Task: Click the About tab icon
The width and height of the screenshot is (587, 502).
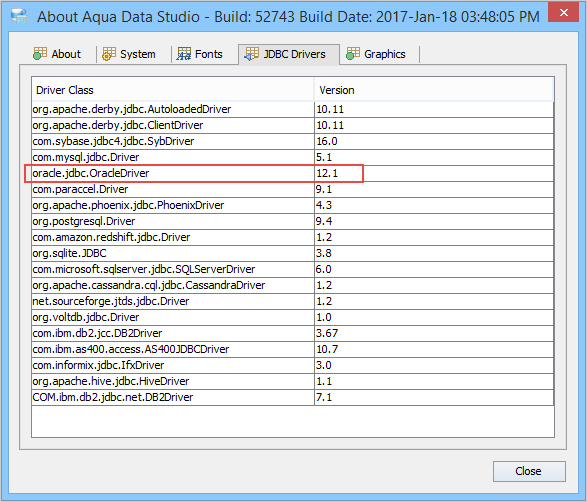Action: click(40, 54)
